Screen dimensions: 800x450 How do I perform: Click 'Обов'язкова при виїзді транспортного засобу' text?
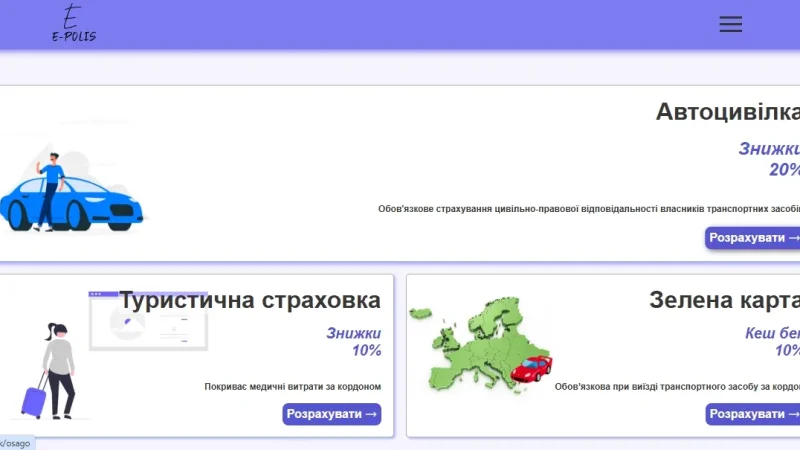(677, 387)
